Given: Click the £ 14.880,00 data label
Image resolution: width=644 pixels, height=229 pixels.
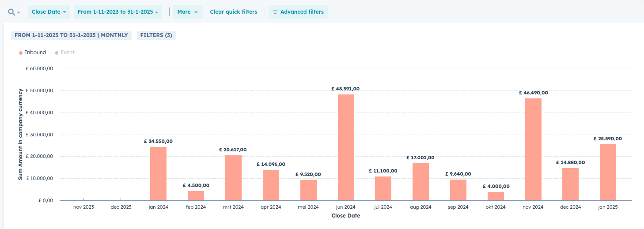Looking at the screenshot, I should click(x=570, y=162).
